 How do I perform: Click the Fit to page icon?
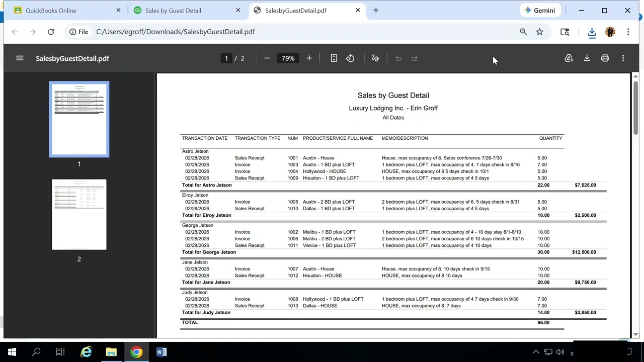[334, 58]
